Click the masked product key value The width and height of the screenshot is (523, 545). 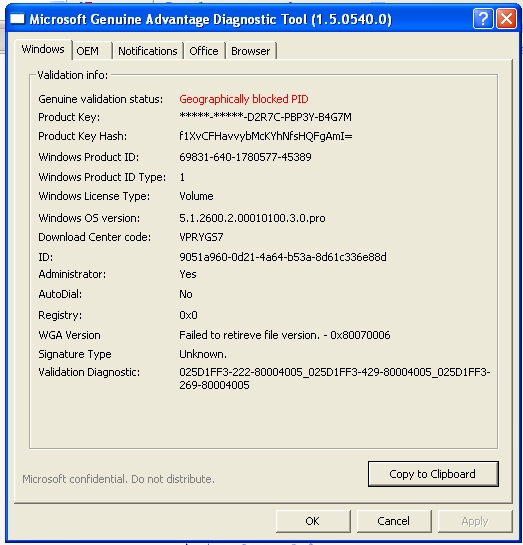point(265,117)
